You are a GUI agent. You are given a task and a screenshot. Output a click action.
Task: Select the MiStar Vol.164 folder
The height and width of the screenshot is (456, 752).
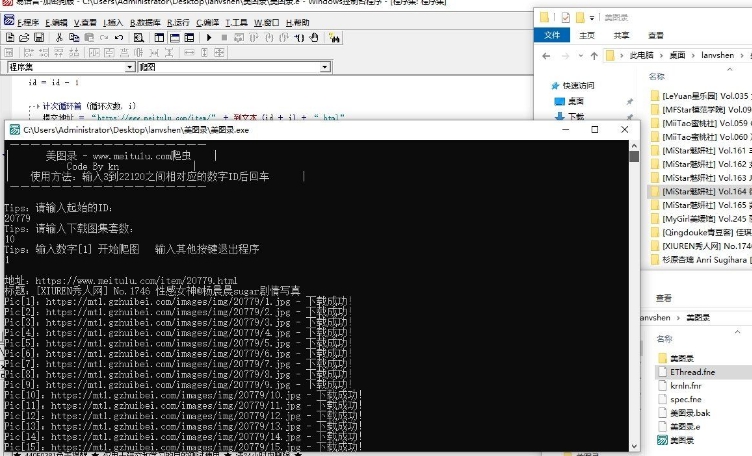coord(700,190)
